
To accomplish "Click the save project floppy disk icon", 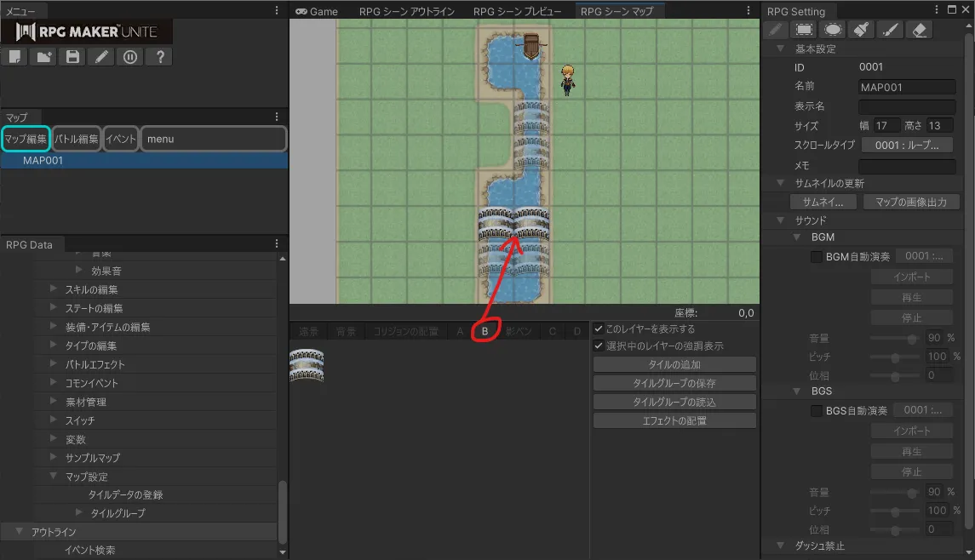I will click(x=72, y=57).
